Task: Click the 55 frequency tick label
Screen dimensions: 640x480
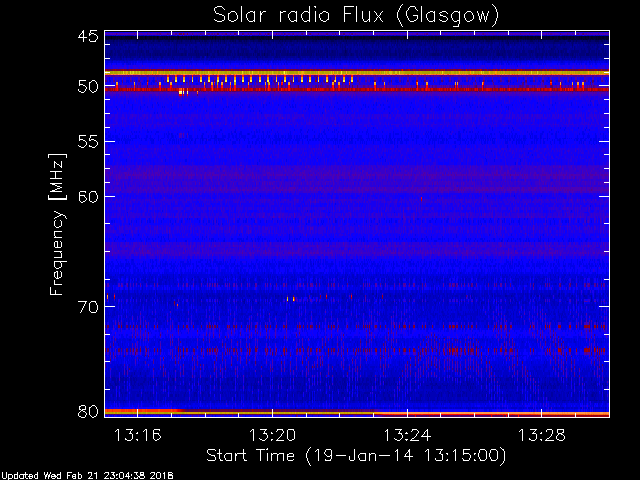Action: pos(88,142)
